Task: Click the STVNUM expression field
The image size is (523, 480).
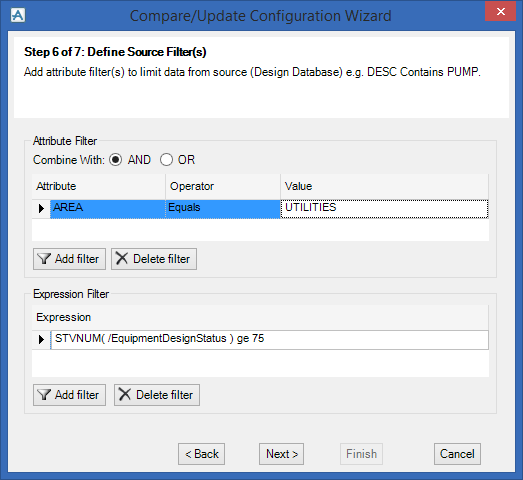Action: pyautogui.click(x=270, y=340)
